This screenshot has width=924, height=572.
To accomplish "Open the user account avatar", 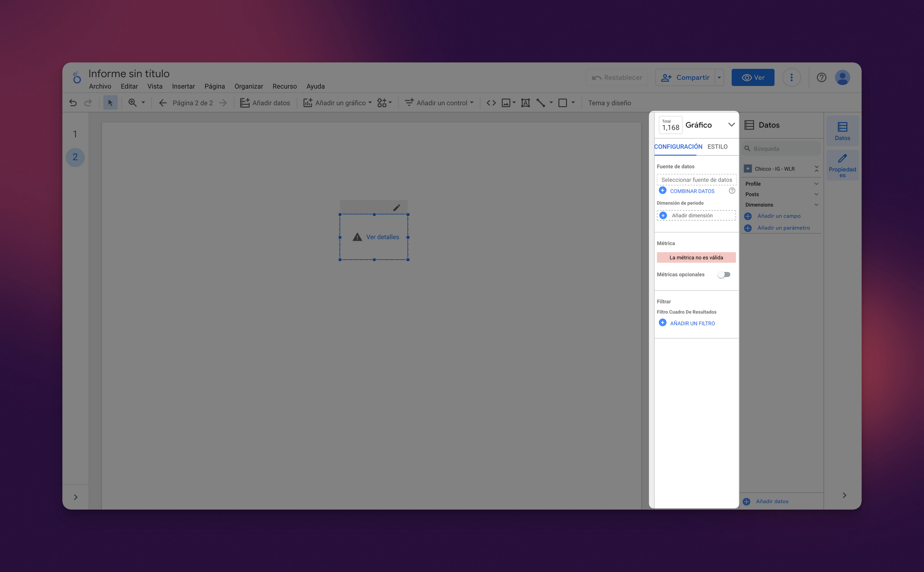I will pyautogui.click(x=843, y=78).
